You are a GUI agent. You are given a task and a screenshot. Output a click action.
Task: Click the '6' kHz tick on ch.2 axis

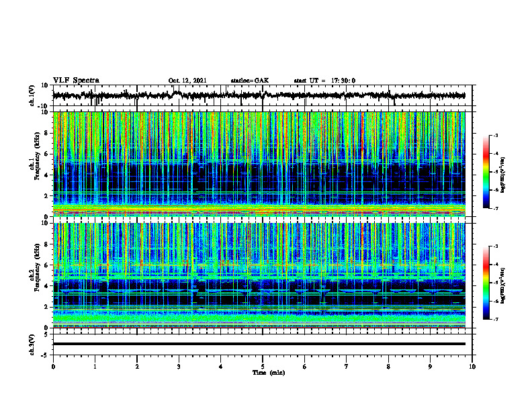coord(47,265)
